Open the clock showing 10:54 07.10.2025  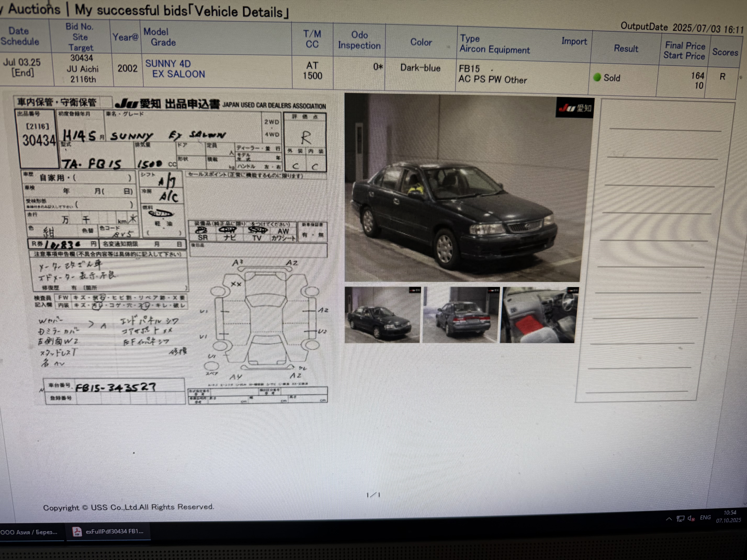pyautogui.click(x=729, y=516)
